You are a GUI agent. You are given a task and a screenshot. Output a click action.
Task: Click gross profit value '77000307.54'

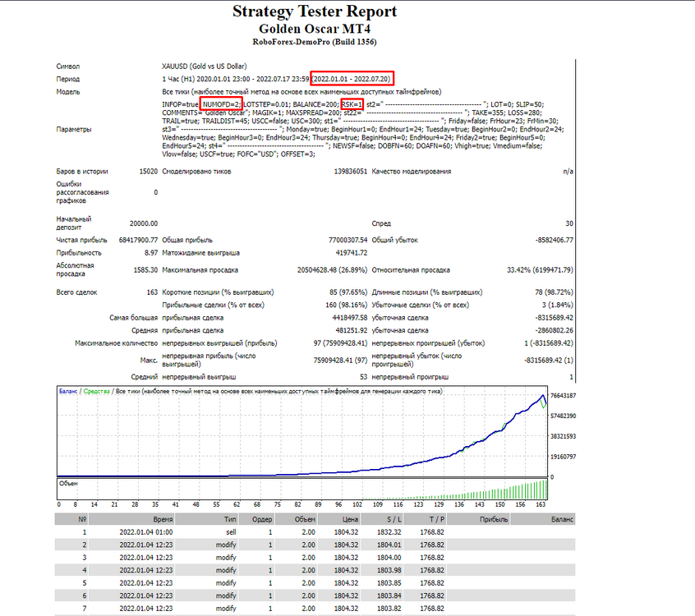348,240
